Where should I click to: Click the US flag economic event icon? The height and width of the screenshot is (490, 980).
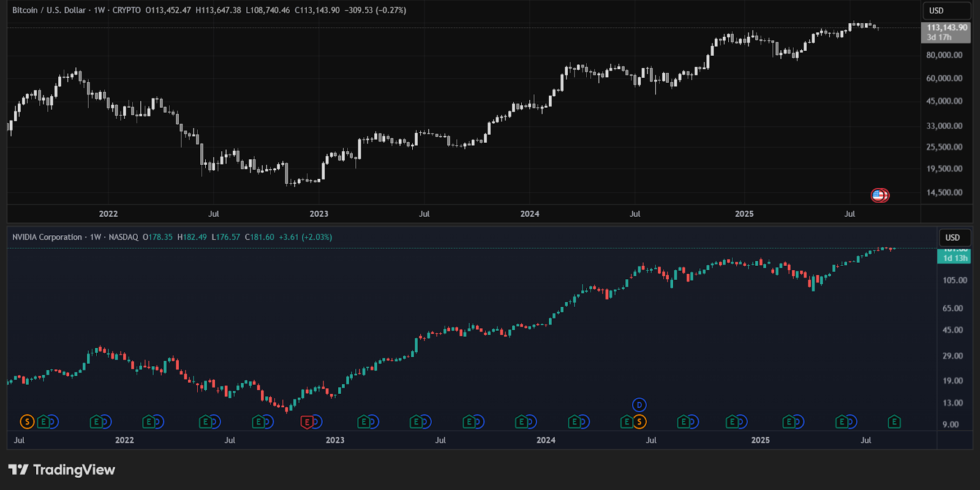(x=878, y=195)
